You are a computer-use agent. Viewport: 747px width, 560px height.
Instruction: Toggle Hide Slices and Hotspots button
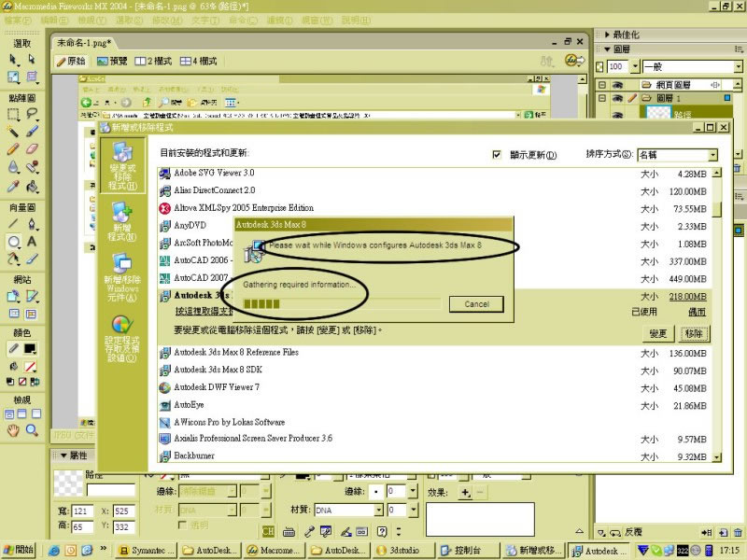(x=13, y=314)
